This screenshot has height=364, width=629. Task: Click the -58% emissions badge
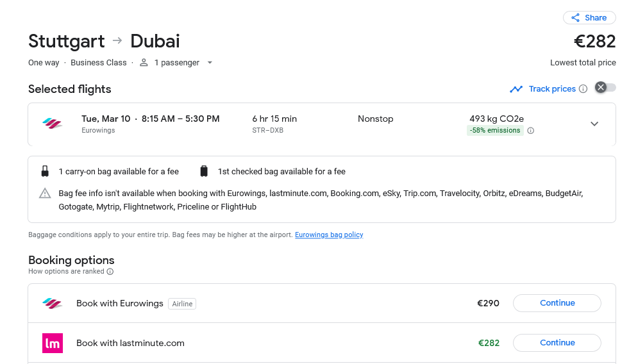[x=495, y=130]
